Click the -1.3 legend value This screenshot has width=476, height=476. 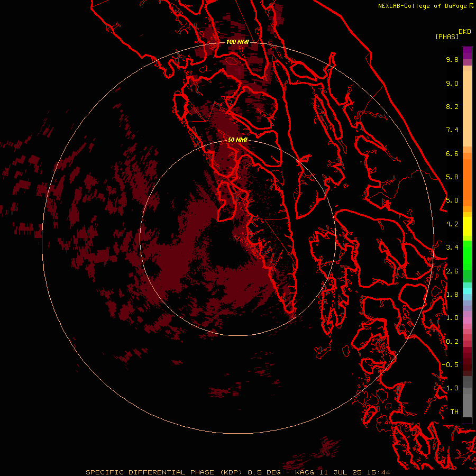(x=450, y=388)
